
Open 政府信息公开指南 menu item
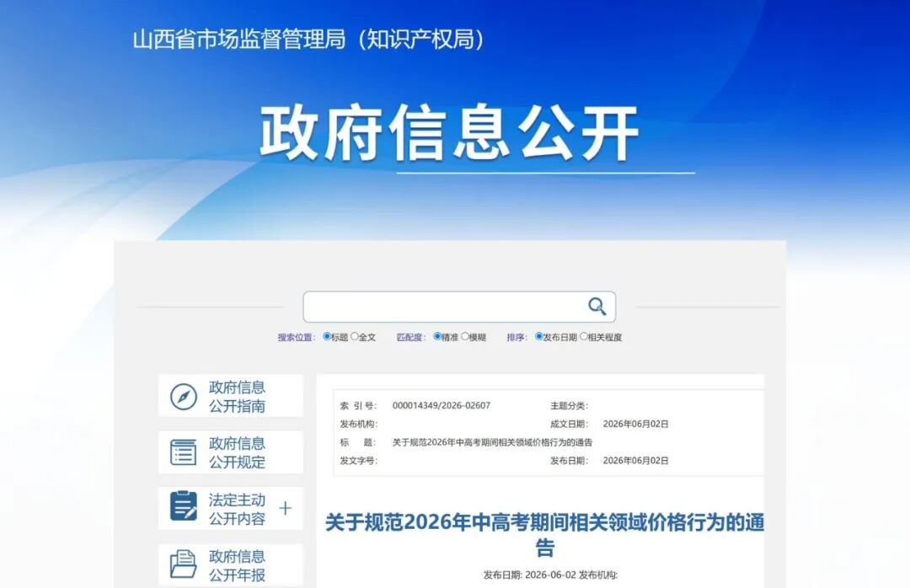click(230, 397)
